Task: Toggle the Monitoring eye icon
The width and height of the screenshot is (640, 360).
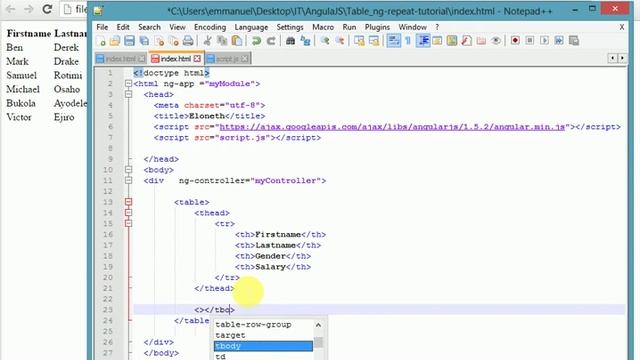Action: point(496,41)
